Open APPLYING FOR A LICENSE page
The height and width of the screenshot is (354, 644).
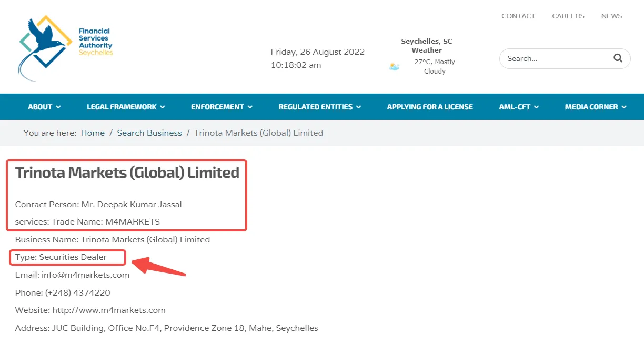(x=430, y=107)
